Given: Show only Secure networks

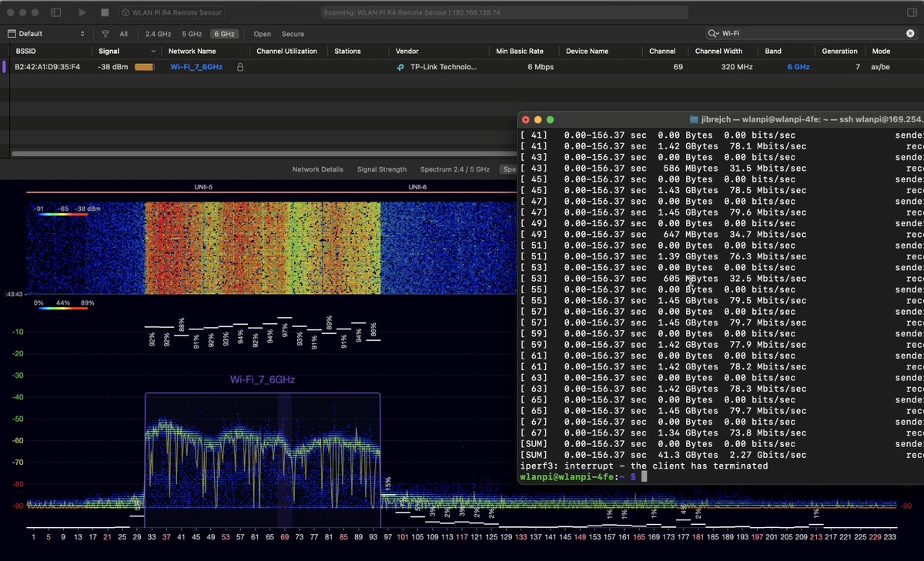Looking at the screenshot, I should (293, 34).
